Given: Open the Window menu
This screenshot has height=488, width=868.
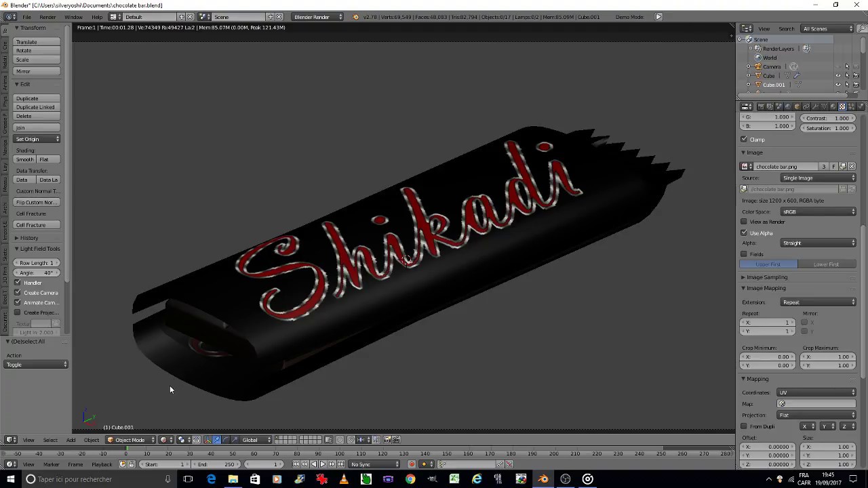Looking at the screenshot, I should coord(73,17).
